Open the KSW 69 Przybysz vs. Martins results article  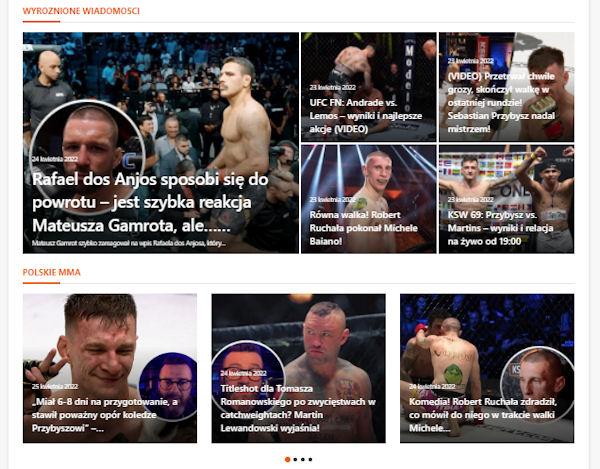[501, 228]
